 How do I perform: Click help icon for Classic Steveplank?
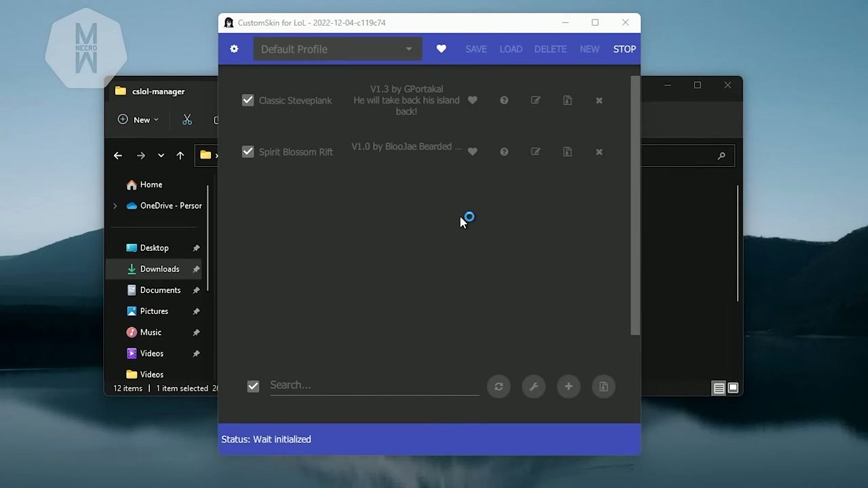pyautogui.click(x=504, y=100)
